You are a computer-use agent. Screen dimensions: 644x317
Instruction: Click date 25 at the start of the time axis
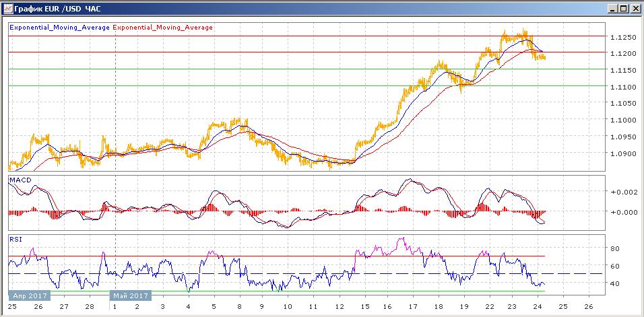[11, 306]
